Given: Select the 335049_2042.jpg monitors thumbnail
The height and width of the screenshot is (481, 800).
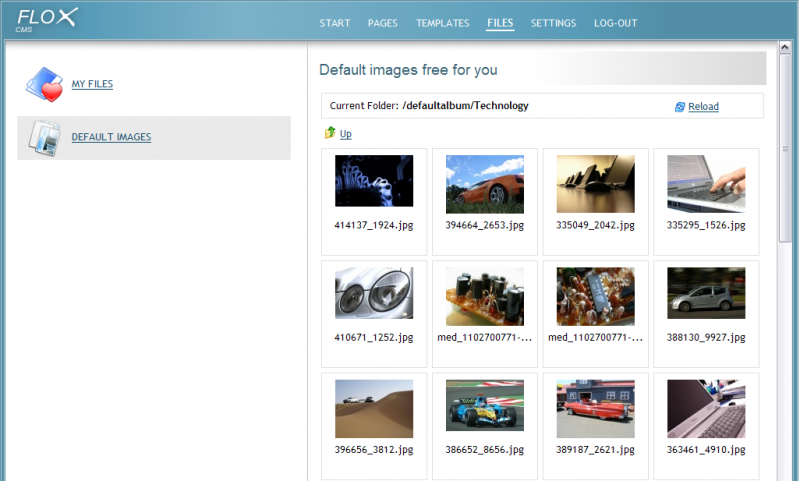Looking at the screenshot, I should (x=595, y=184).
